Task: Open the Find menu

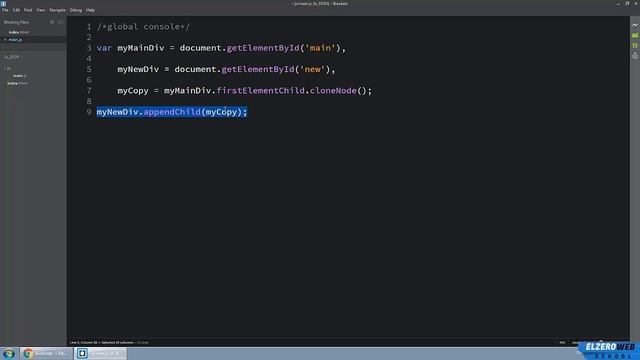Action: click(x=28, y=10)
